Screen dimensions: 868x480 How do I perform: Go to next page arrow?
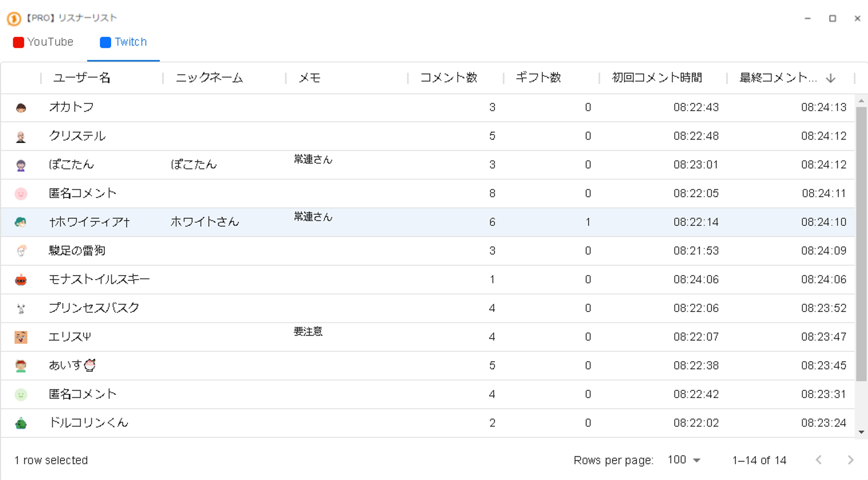(x=851, y=460)
